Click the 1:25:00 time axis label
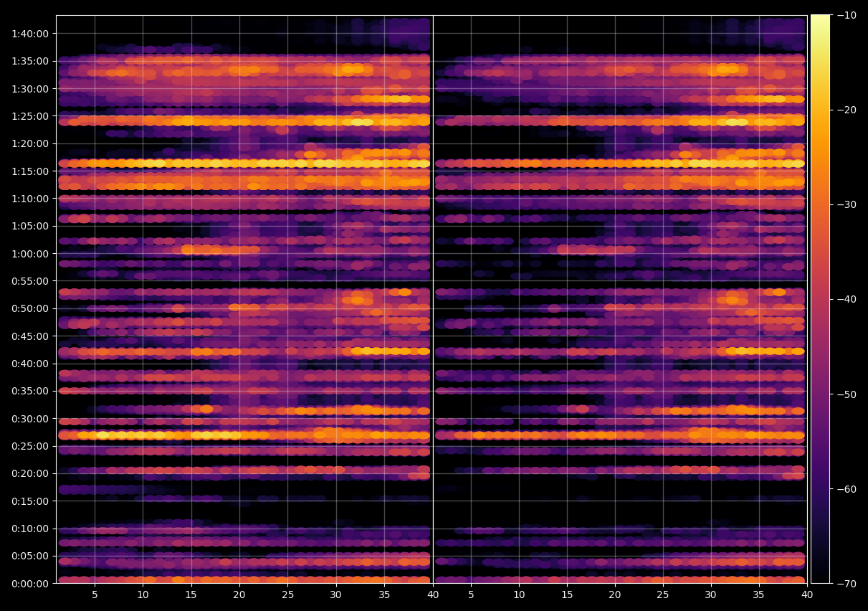868x611 pixels. coord(29,116)
